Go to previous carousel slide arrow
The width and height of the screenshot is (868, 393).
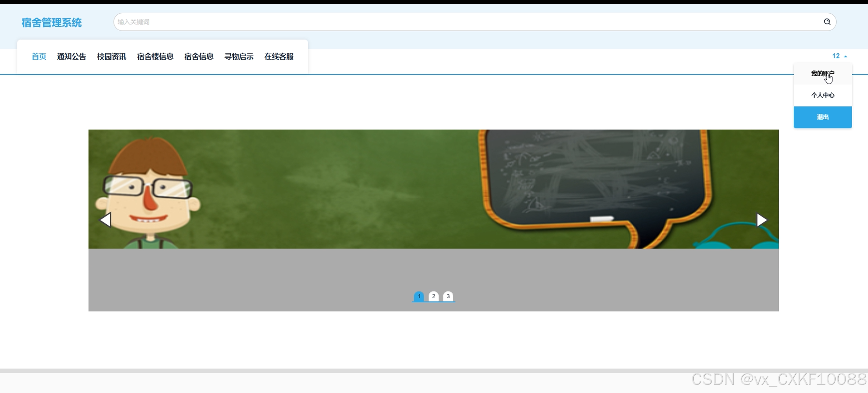(x=106, y=220)
